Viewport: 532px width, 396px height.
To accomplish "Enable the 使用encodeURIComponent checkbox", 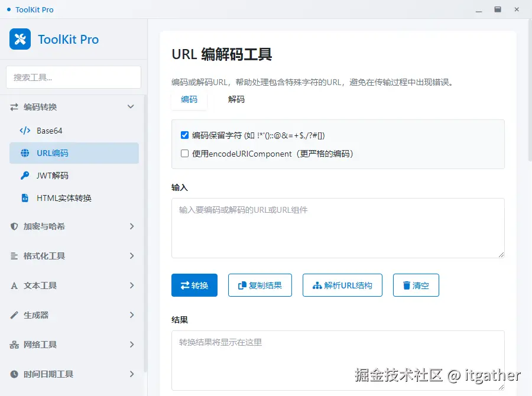I will pyautogui.click(x=184, y=154).
